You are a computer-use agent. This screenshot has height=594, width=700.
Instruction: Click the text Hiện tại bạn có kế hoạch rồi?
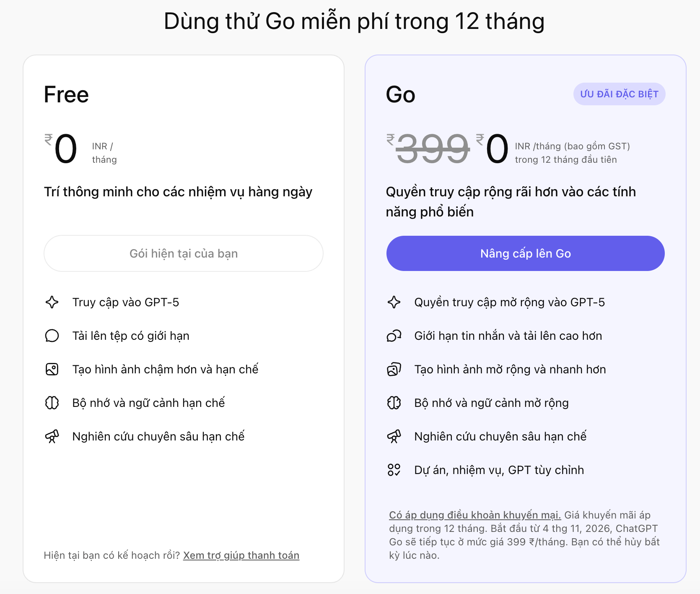112,555
